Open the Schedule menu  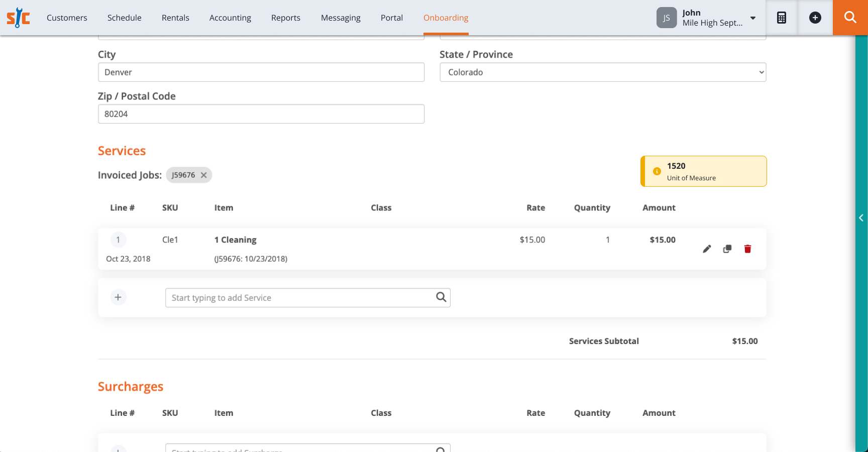coord(125,18)
